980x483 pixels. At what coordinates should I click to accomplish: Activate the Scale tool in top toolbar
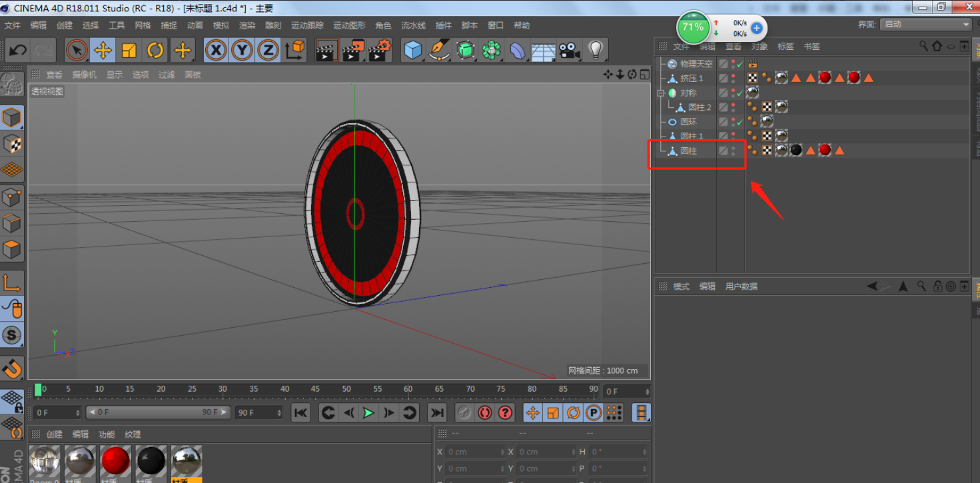click(129, 50)
